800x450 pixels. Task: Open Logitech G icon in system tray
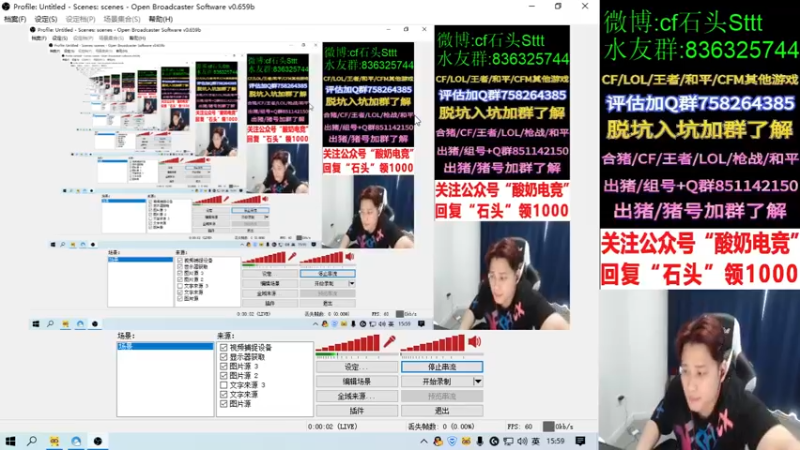point(494,441)
